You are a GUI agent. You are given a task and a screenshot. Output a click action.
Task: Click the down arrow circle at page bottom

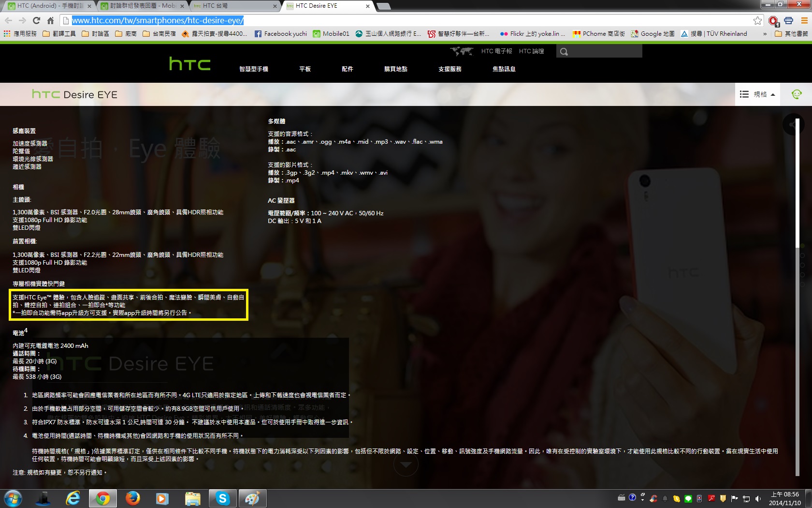tap(406, 464)
